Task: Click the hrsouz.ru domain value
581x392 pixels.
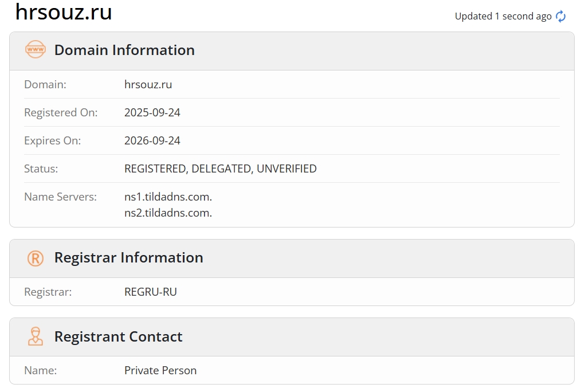Action: (148, 84)
